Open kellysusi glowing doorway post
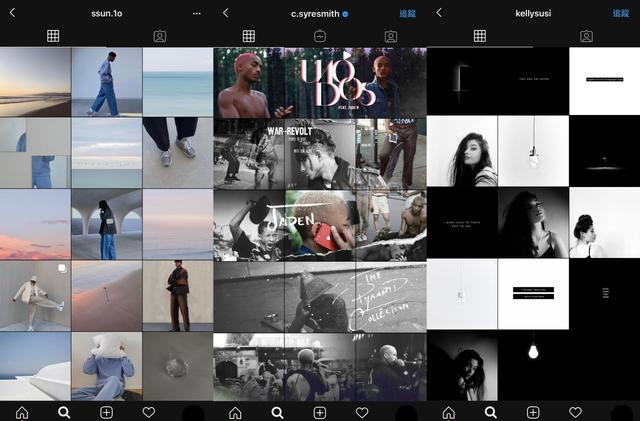 [x=462, y=81]
